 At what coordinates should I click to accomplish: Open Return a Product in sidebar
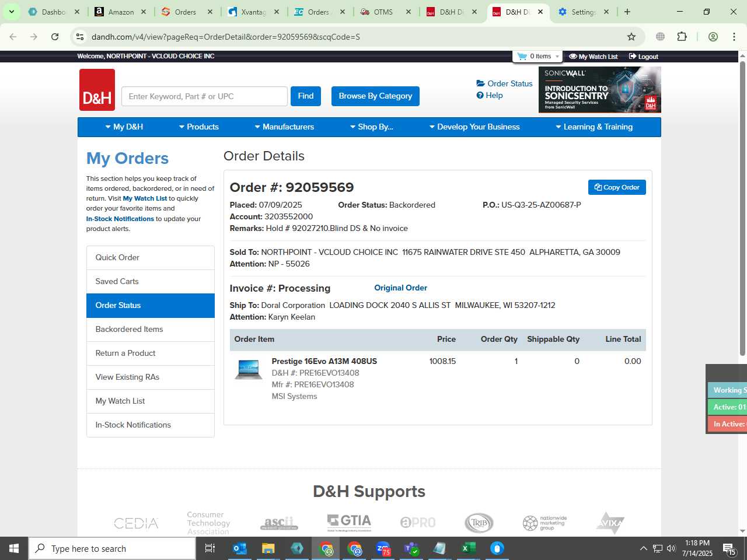click(151, 353)
